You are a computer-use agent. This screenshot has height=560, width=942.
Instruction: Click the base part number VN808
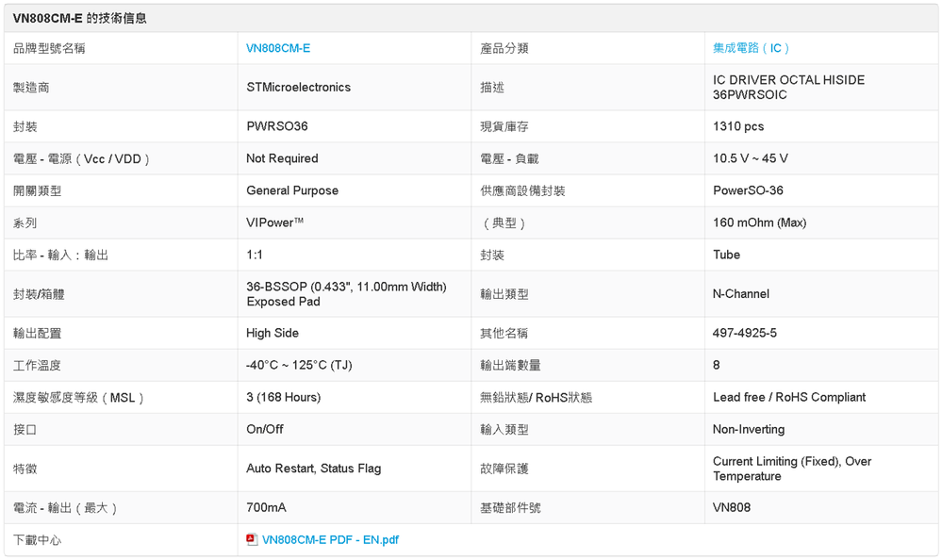[732, 508]
